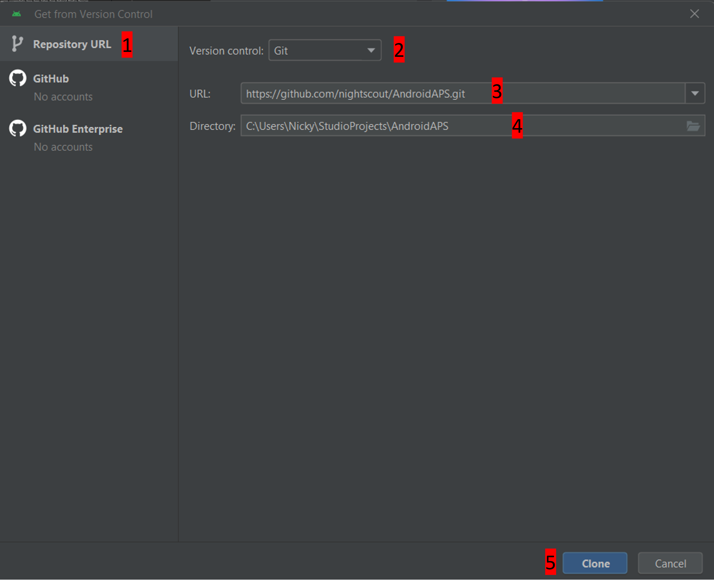Click the 'Version control:' label

(x=226, y=51)
